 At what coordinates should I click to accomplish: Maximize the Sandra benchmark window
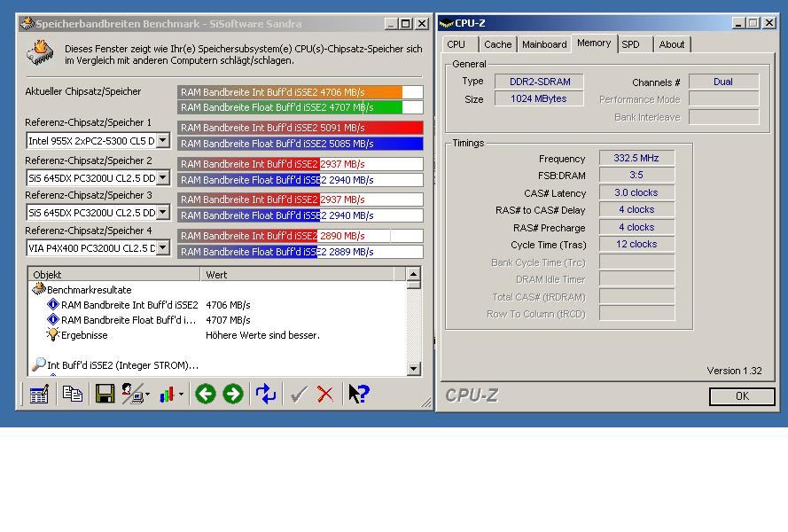pos(405,24)
